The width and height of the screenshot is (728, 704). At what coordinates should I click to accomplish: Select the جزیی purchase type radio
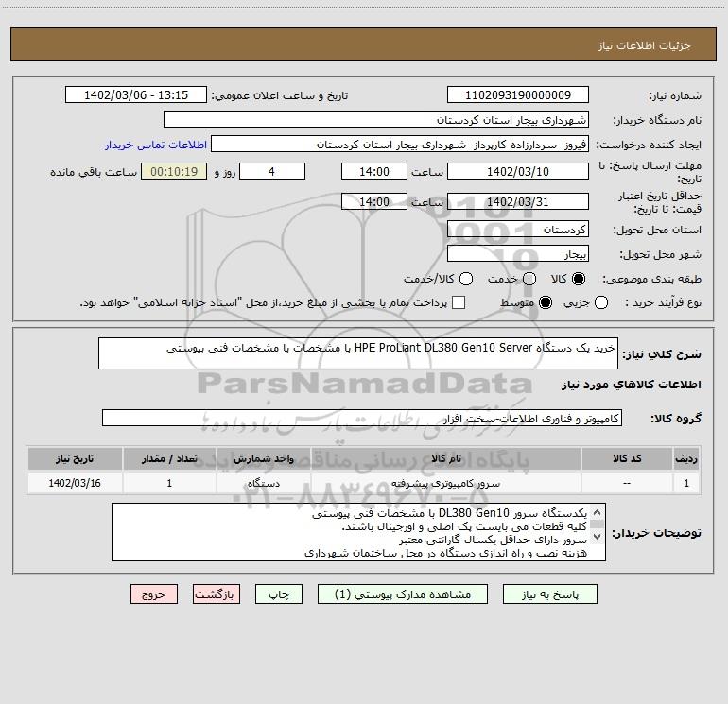click(x=601, y=302)
